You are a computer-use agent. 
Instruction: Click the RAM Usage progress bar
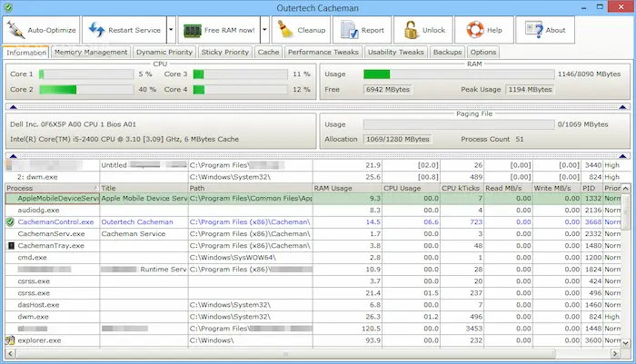[x=459, y=74]
